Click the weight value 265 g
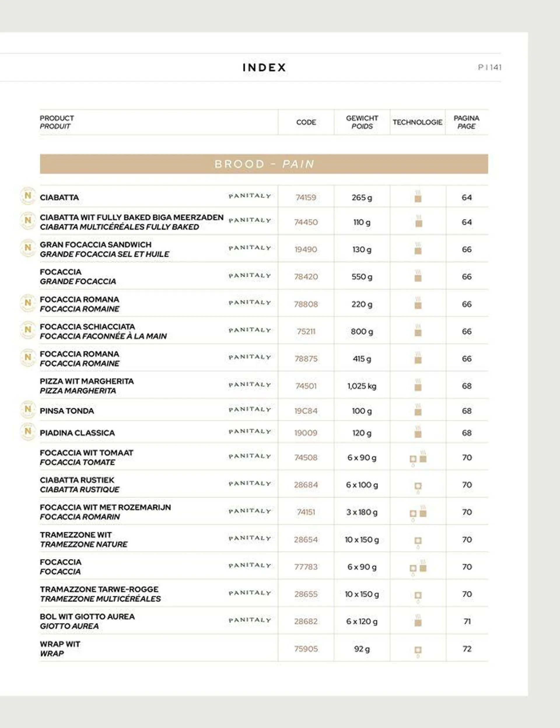560x728 pixels. tap(362, 197)
